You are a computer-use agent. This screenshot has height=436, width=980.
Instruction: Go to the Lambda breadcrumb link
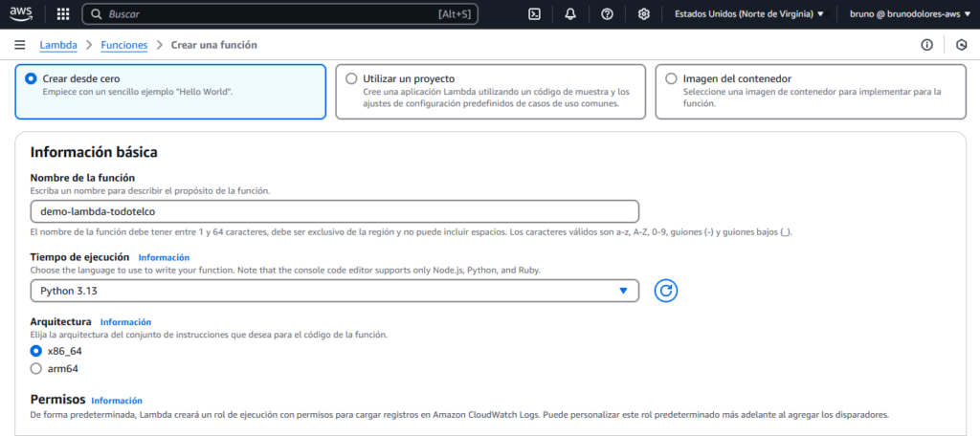(58, 45)
